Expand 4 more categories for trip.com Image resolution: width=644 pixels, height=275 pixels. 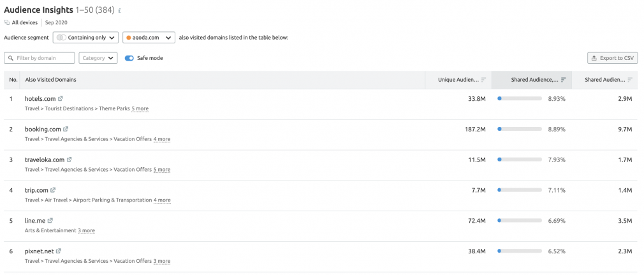[x=162, y=200]
